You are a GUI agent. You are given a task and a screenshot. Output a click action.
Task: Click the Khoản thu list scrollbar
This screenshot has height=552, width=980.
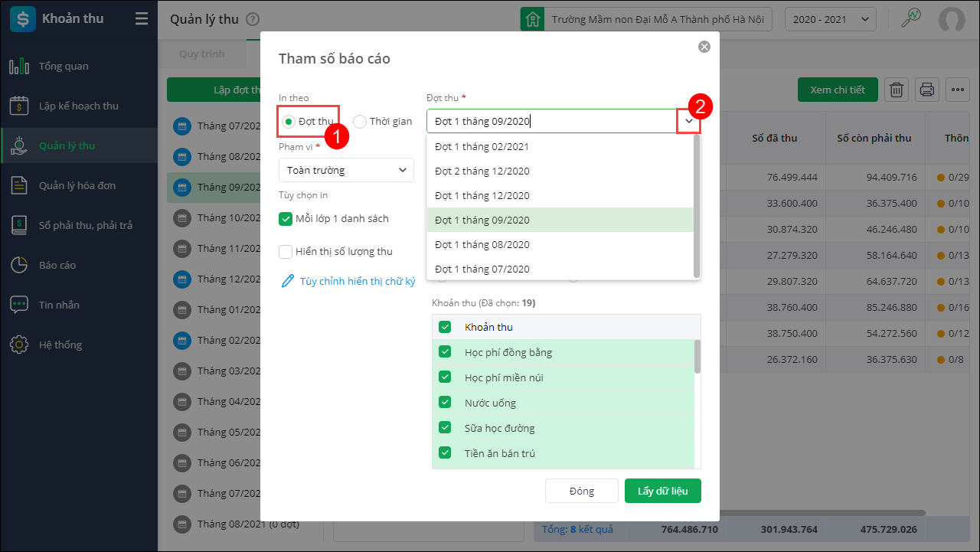click(x=697, y=357)
